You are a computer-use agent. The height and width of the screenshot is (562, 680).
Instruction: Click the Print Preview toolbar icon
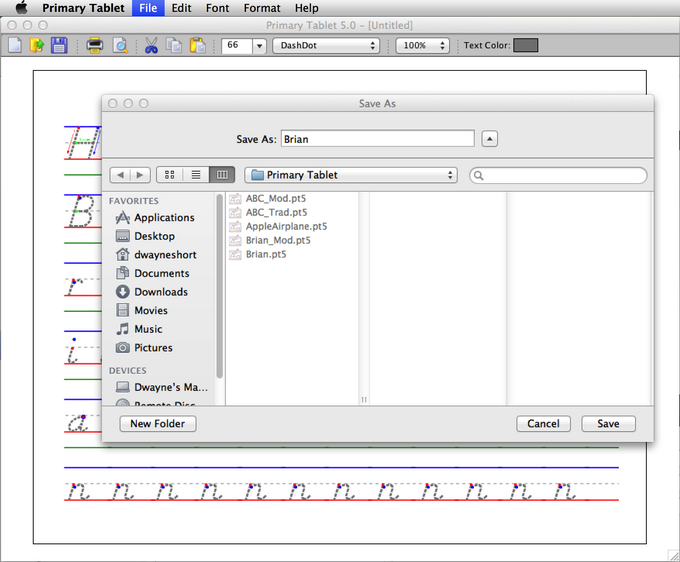pos(119,45)
